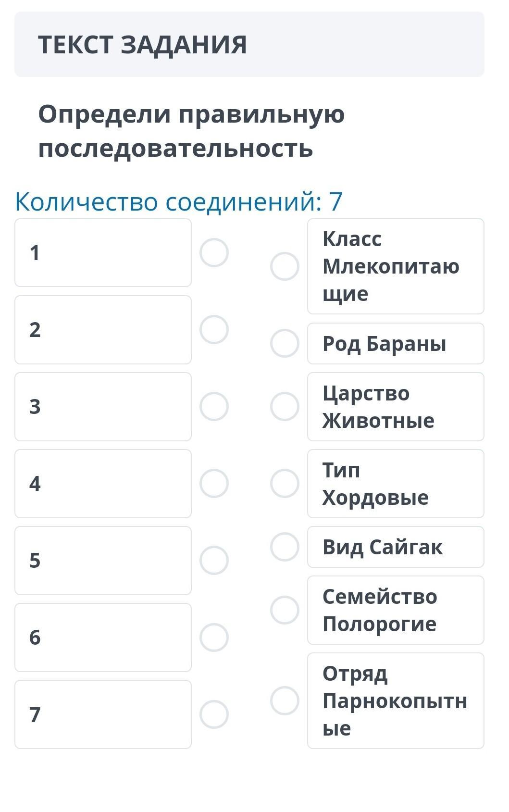Select the circle beside Вид Сайгак

(x=285, y=547)
